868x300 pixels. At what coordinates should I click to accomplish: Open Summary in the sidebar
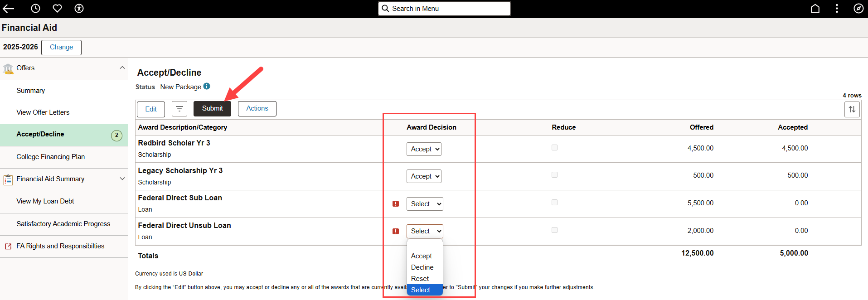point(64,91)
